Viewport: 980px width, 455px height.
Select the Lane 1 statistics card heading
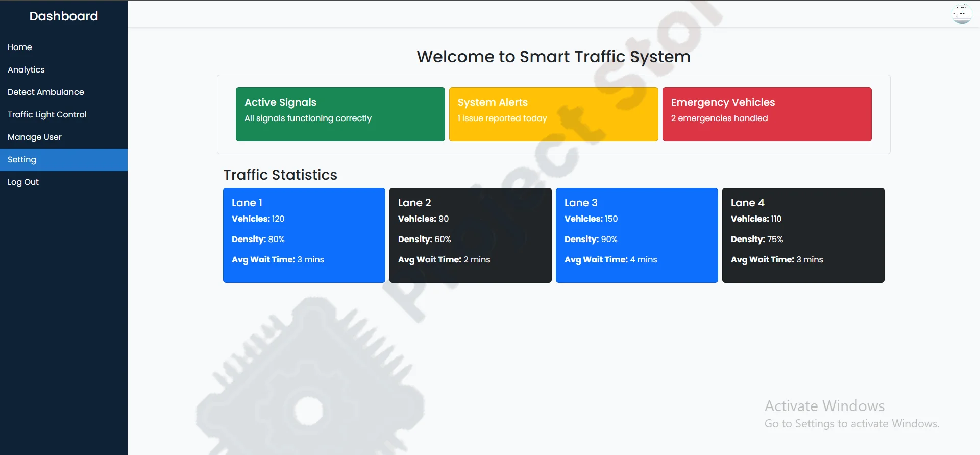pos(247,203)
